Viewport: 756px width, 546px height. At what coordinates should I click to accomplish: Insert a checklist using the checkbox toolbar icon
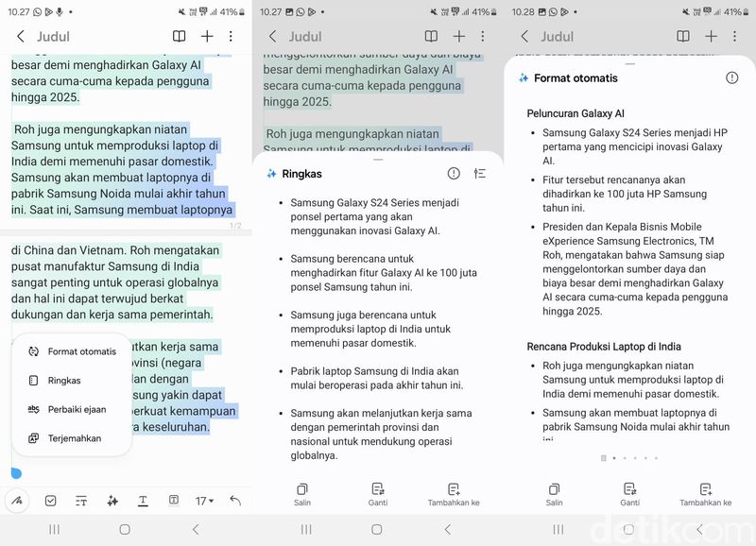pyautogui.click(x=50, y=502)
